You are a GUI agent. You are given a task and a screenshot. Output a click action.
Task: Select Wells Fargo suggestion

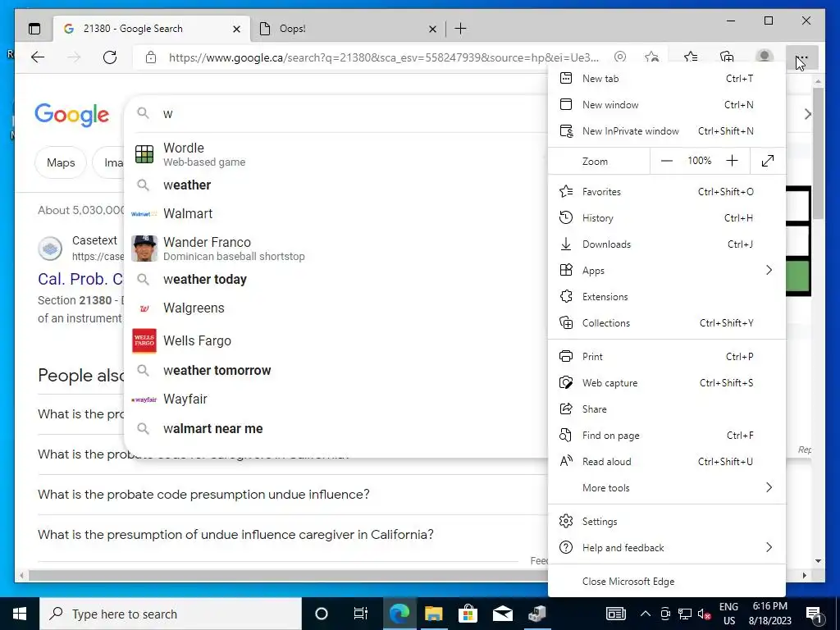[336, 340]
